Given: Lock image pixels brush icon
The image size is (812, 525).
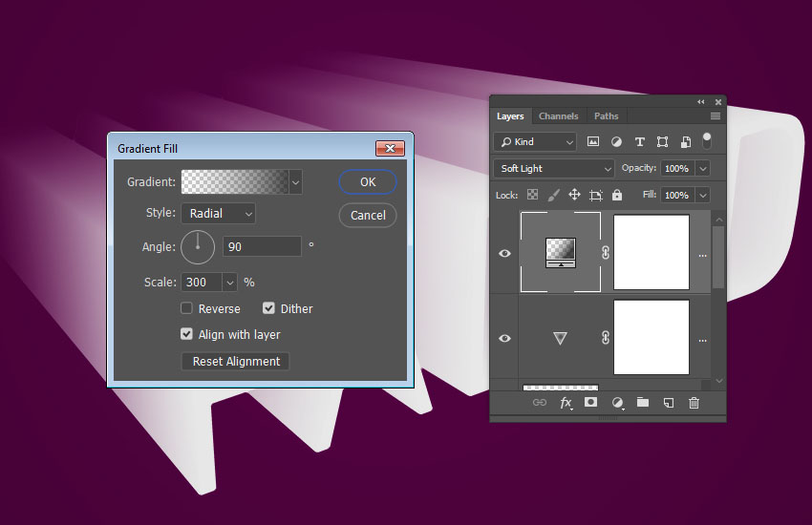Looking at the screenshot, I should (553, 195).
